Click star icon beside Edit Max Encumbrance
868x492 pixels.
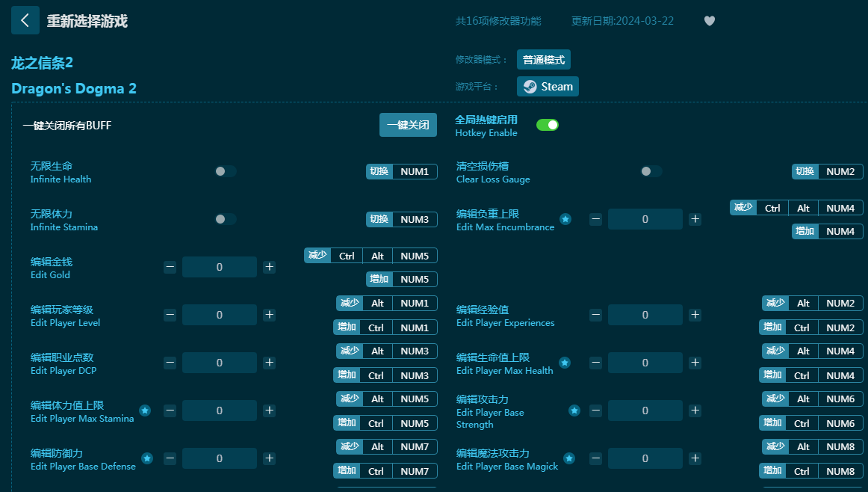coord(565,219)
